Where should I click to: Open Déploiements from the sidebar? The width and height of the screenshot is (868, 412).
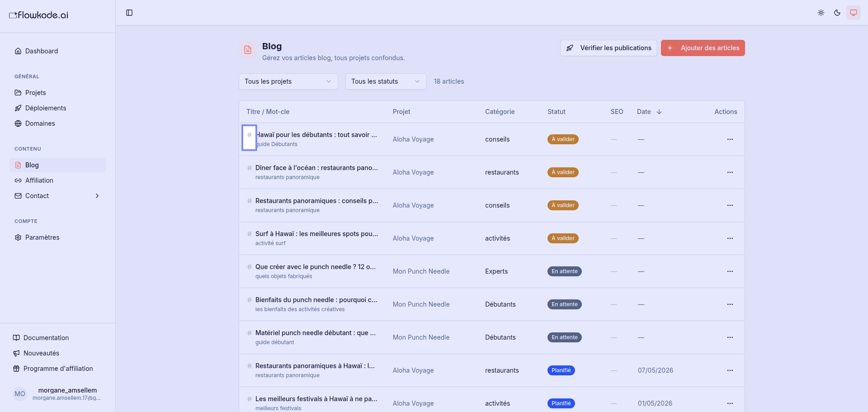[46, 108]
